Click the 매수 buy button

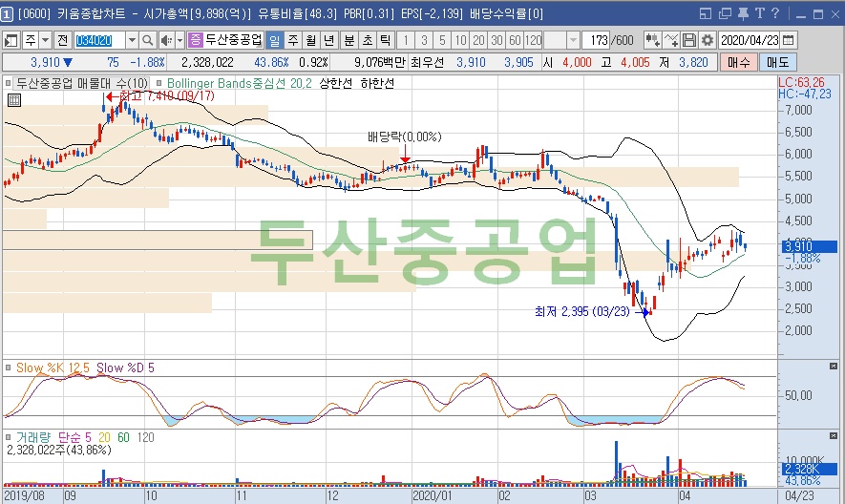pos(738,63)
